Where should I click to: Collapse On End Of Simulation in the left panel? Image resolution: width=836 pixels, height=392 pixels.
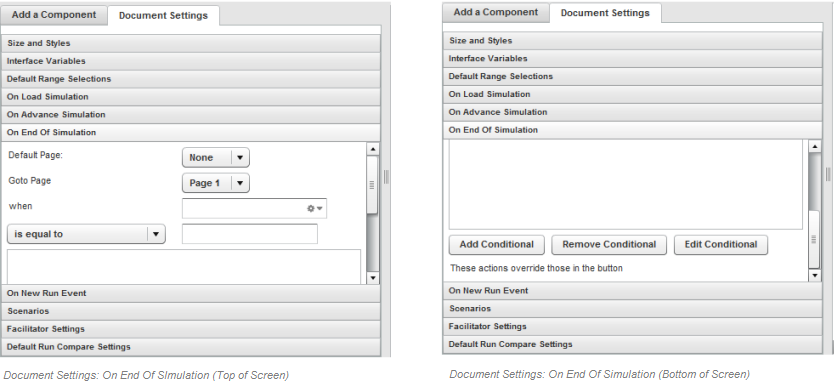coord(190,133)
